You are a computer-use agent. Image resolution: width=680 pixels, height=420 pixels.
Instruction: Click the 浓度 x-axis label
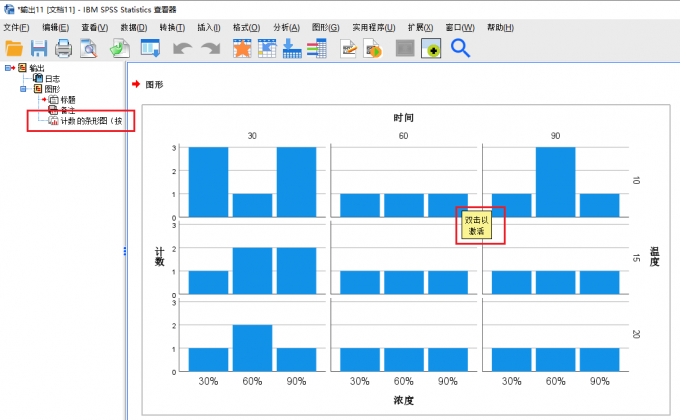coord(403,400)
